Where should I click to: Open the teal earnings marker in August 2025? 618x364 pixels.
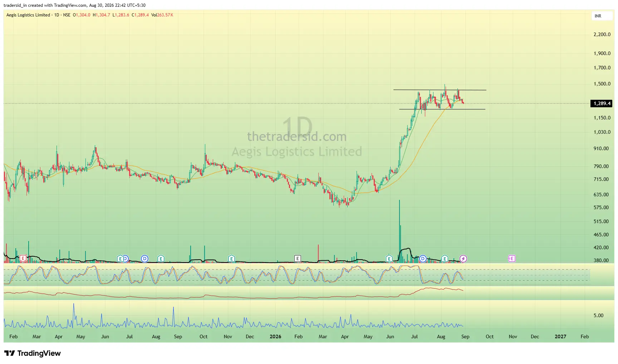coord(161,259)
